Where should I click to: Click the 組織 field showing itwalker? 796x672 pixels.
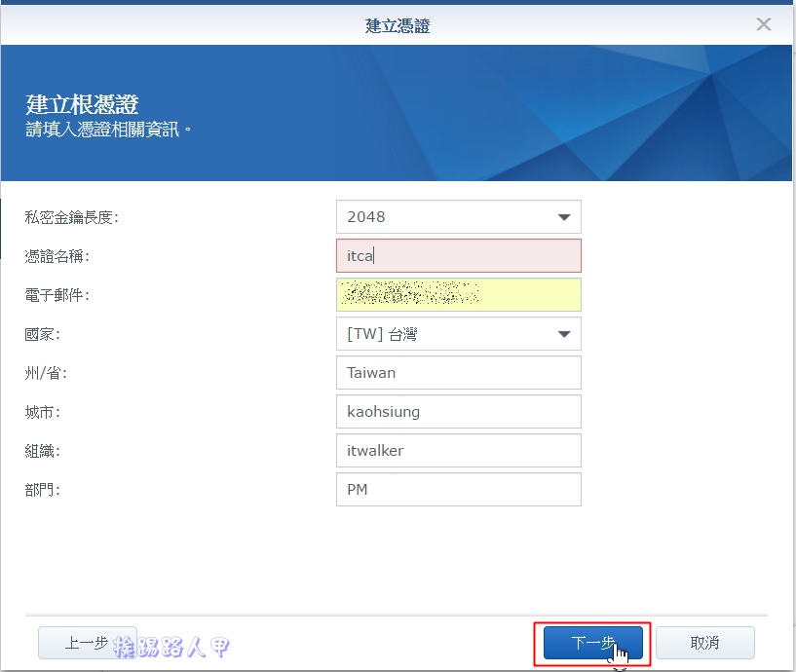[459, 450]
